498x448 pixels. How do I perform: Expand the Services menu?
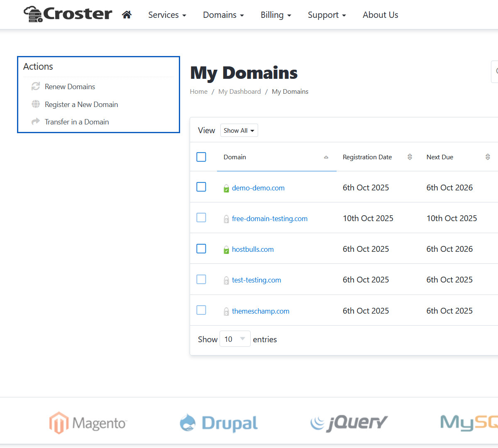pos(167,15)
